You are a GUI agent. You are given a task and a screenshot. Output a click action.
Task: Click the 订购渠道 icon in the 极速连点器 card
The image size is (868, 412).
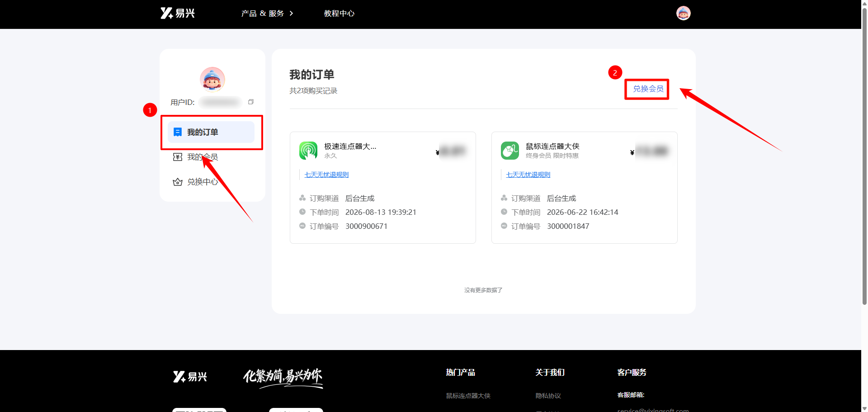(x=302, y=198)
